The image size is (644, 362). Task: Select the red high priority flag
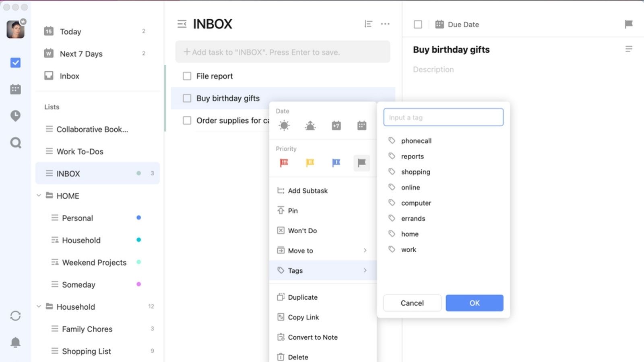click(284, 163)
